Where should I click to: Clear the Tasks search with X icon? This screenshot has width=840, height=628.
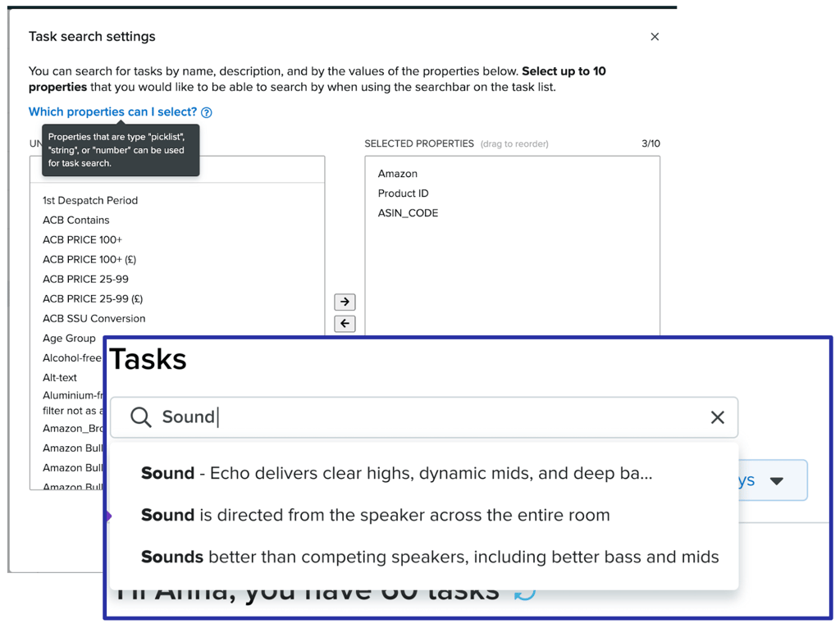(717, 417)
